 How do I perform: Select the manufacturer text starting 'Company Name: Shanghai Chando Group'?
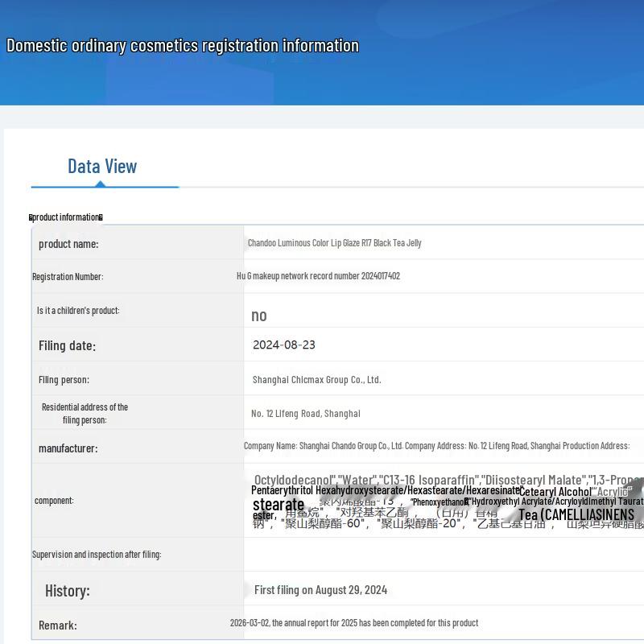point(436,446)
